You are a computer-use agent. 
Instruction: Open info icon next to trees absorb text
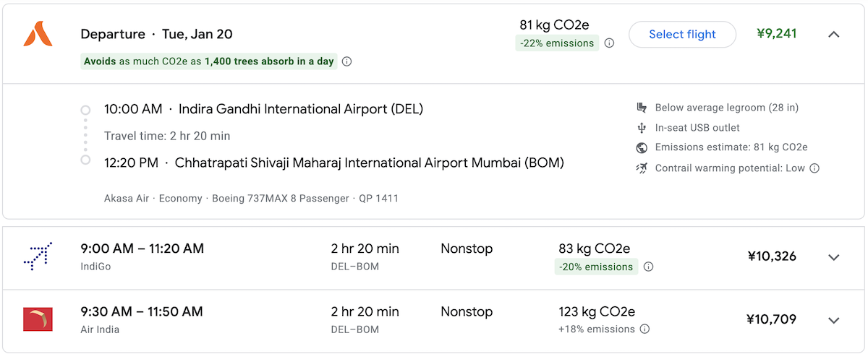(x=346, y=61)
